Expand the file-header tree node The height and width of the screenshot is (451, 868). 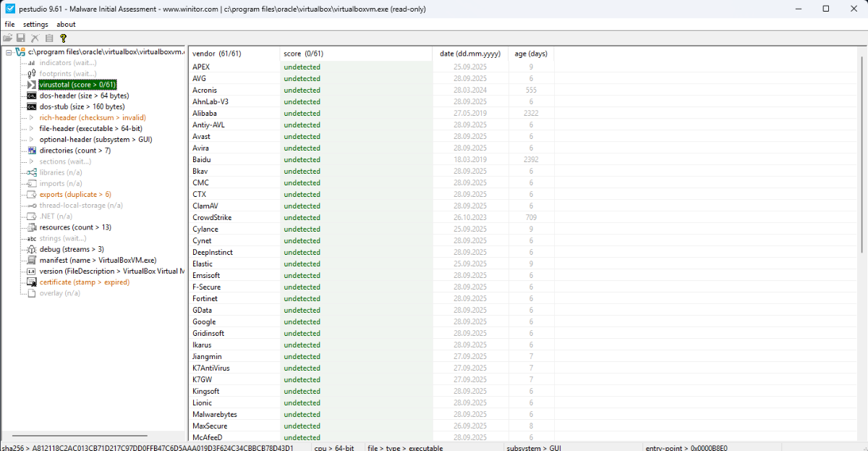(32, 128)
